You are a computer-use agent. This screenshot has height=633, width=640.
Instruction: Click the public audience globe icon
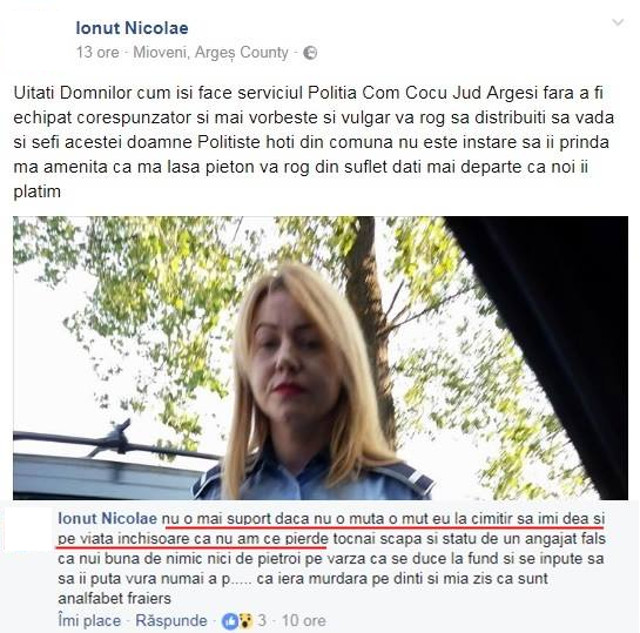point(310,53)
